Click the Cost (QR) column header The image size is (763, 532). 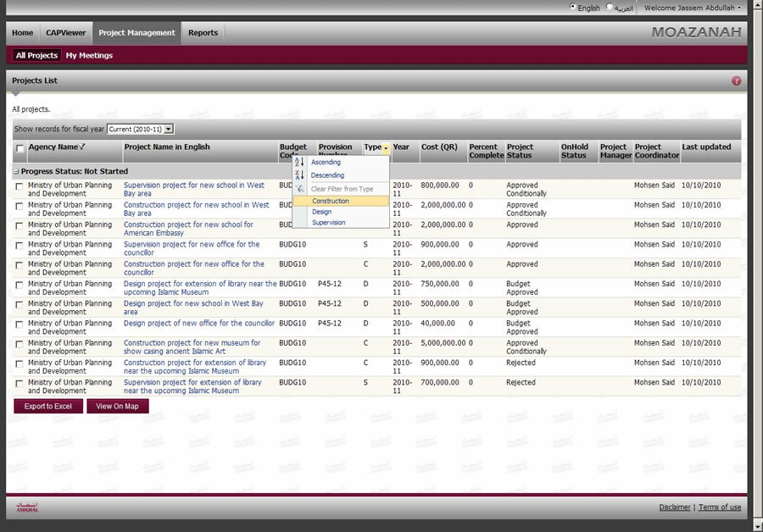439,147
